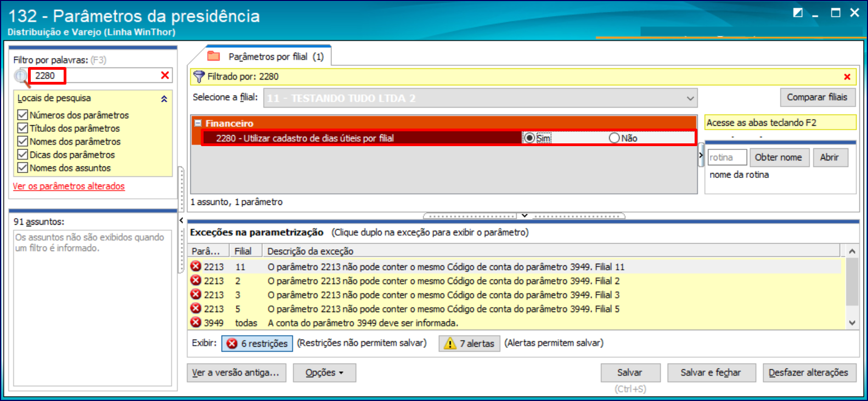Click the Comparar filiais button

tap(817, 97)
